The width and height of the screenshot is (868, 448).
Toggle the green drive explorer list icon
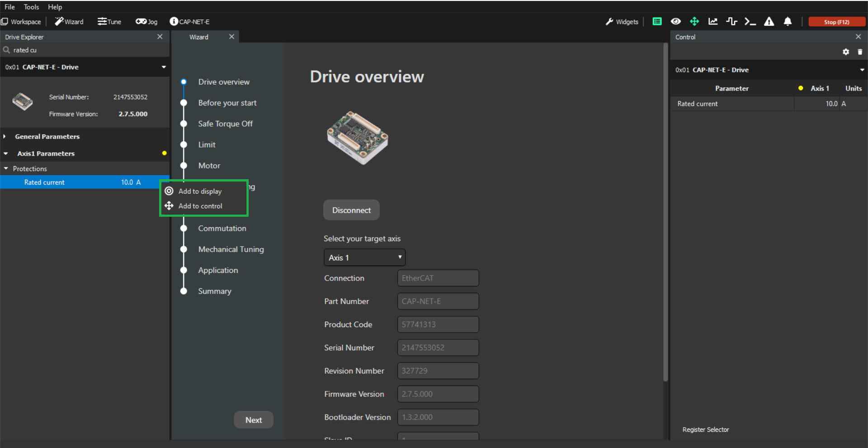tap(657, 21)
